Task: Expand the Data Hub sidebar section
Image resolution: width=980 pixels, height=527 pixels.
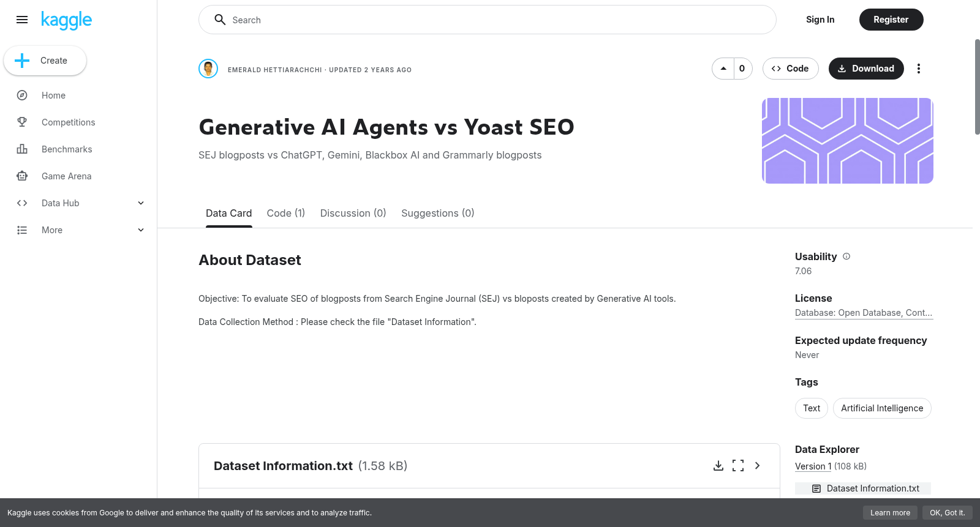Action: tap(141, 203)
